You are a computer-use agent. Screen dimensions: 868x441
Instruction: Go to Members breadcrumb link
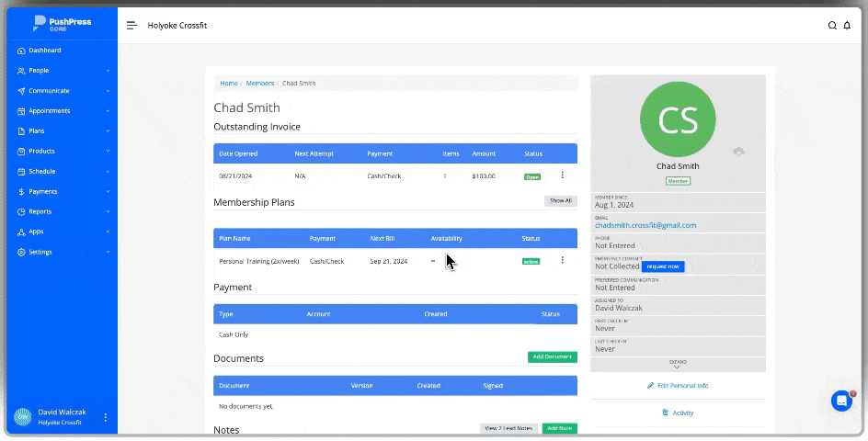coord(259,84)
